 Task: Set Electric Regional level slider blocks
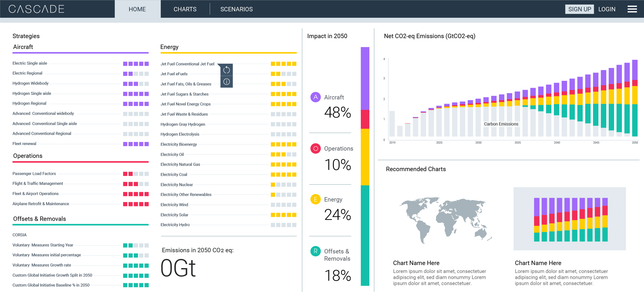(136, 74)
